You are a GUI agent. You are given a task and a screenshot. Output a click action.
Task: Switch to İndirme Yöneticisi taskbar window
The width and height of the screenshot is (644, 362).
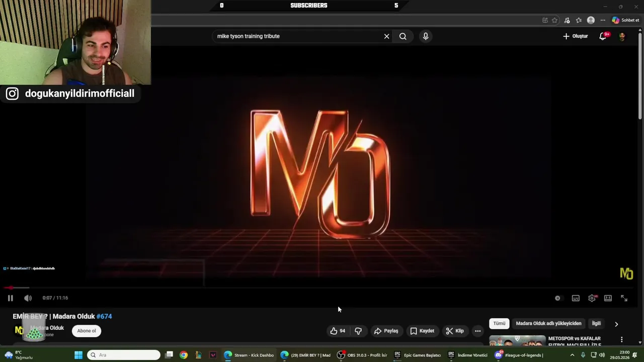tap(468, 355)
